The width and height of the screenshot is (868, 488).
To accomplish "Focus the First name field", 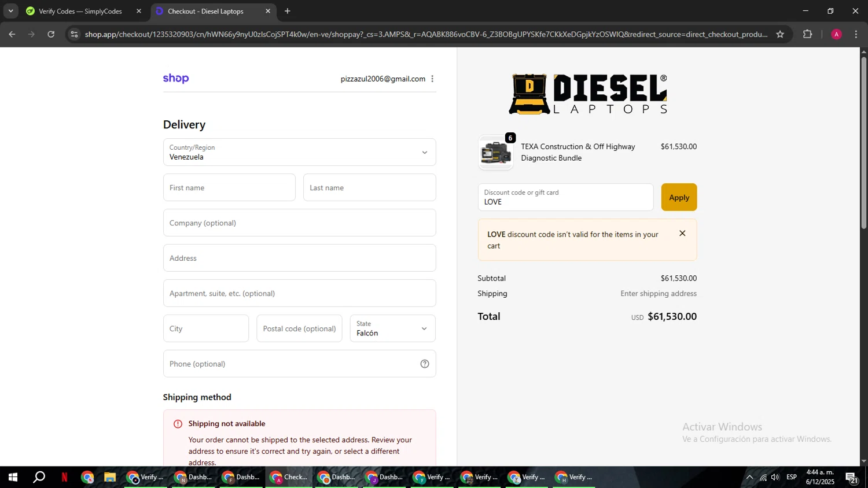I will [229, 187].
